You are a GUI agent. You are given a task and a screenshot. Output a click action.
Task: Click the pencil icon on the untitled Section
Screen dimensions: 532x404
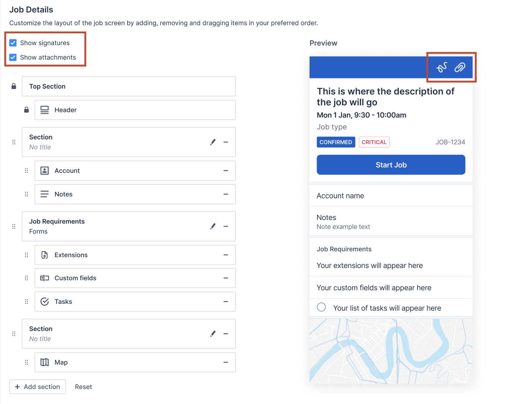pyautogui.click(x=213, y=142)
